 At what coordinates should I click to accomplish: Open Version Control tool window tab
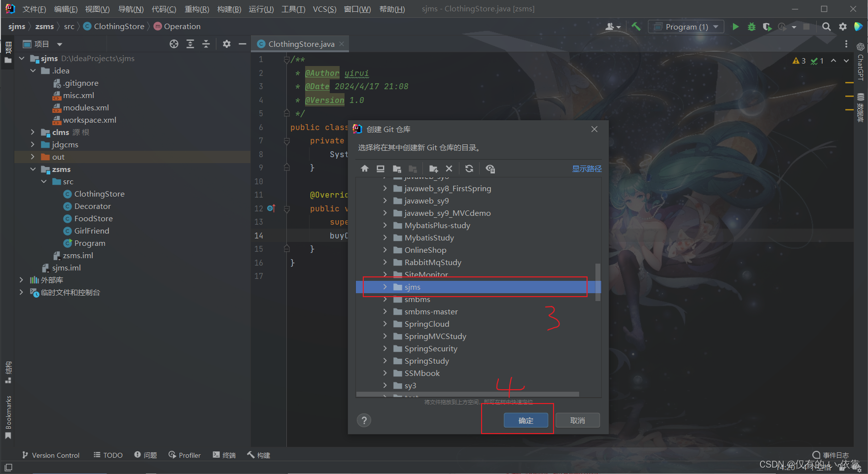click(51, 455)
